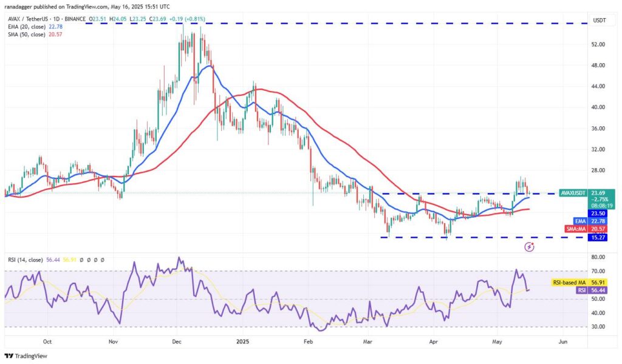622x364 pixels.
Task: Click the purple RSI 56.44 tag
Action: pyautogui.click(x=592, y=291)
